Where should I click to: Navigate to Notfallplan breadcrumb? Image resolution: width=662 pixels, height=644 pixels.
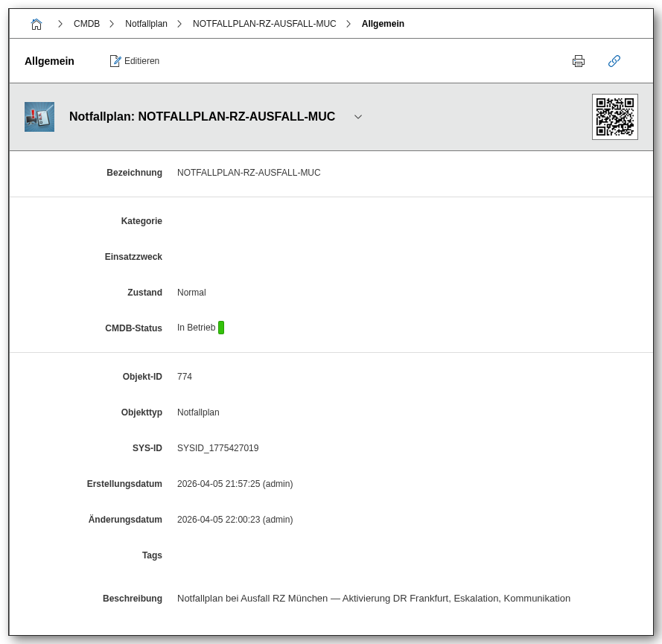pyautogui.click(x=146, y=24)
